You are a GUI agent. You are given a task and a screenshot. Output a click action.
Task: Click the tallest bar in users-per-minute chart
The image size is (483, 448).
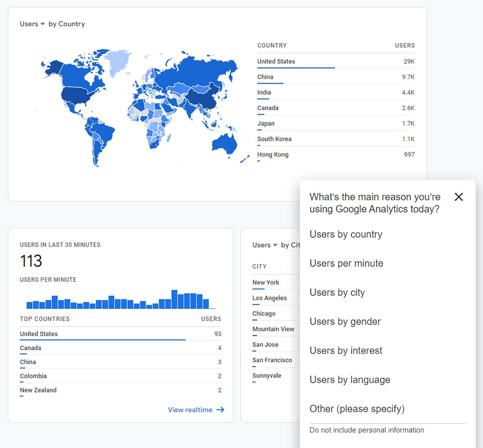174,299
